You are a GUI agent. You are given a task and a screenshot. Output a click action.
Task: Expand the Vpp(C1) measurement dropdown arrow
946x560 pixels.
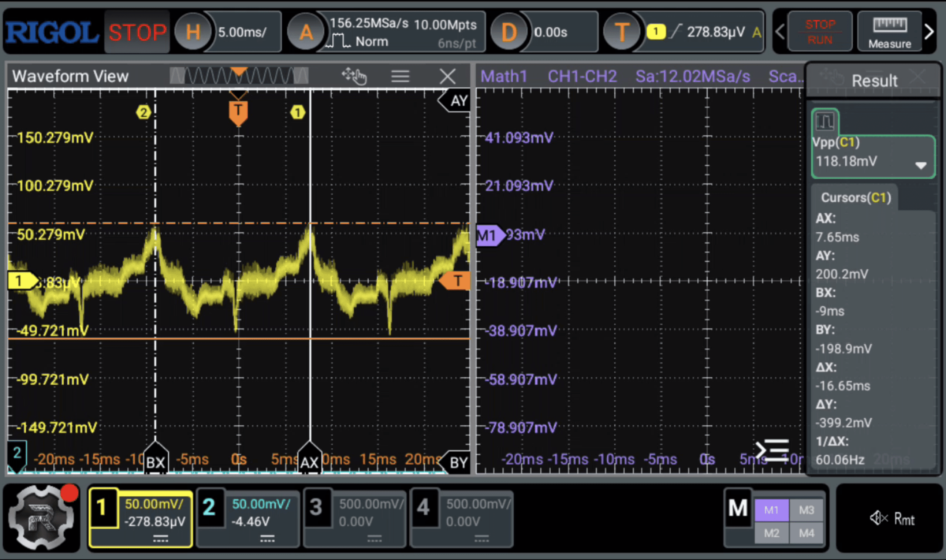921,165
